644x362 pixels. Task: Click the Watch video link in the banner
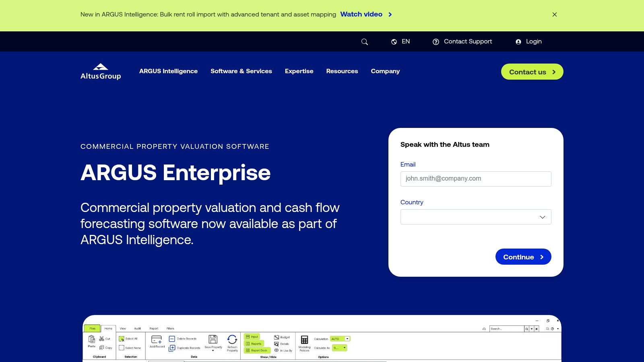pyautogui.click(x=361, y=14)
